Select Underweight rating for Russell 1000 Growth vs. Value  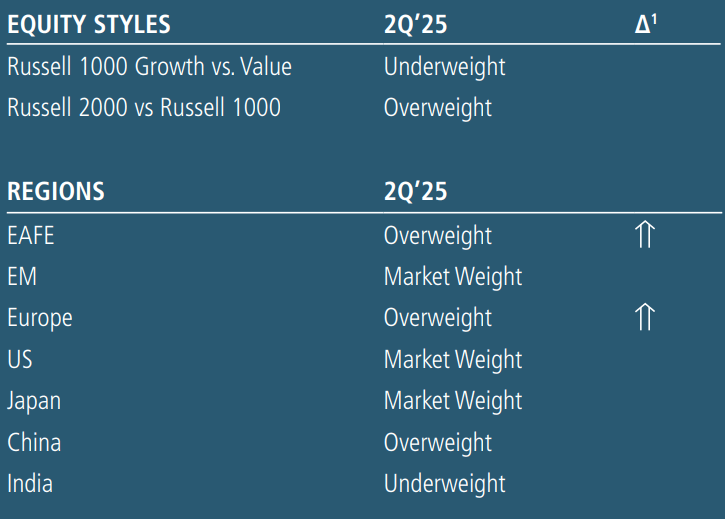click(x=445, y=67)
